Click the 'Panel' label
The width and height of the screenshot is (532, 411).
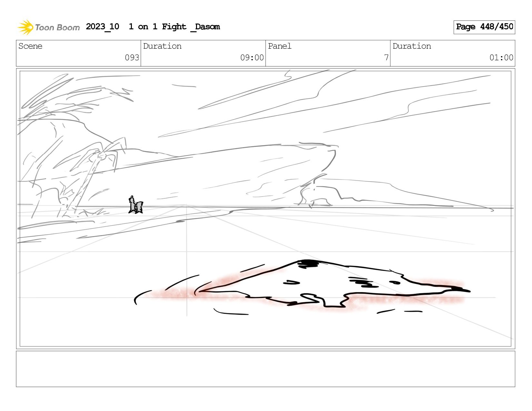coord(280,46)
